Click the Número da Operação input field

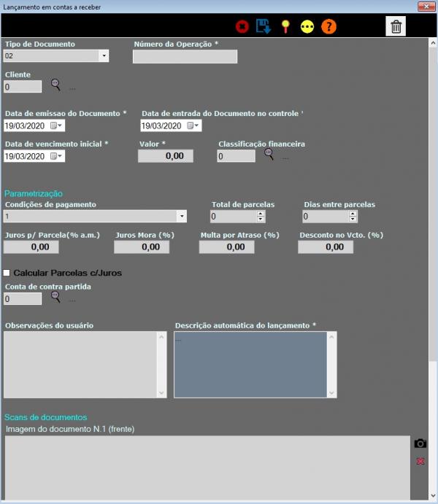(185, 56)
